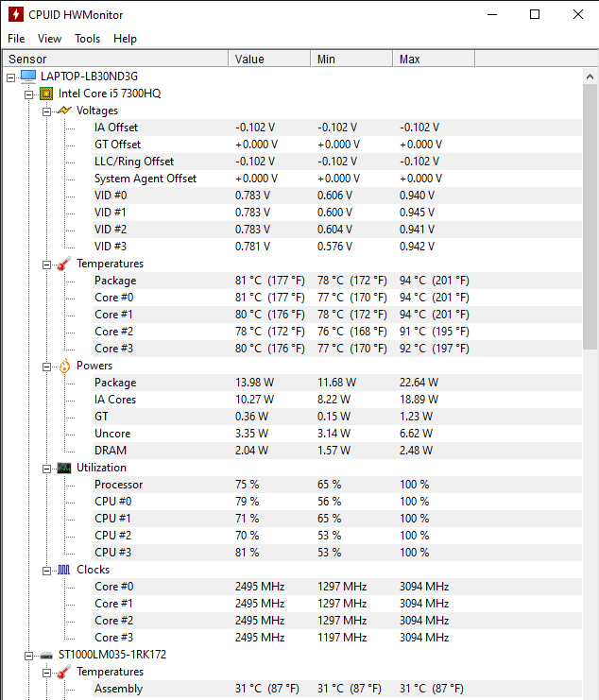Collapse the LAPTOP-LB30ND3G root node
The image size is (599, 700).
[10, 77]
